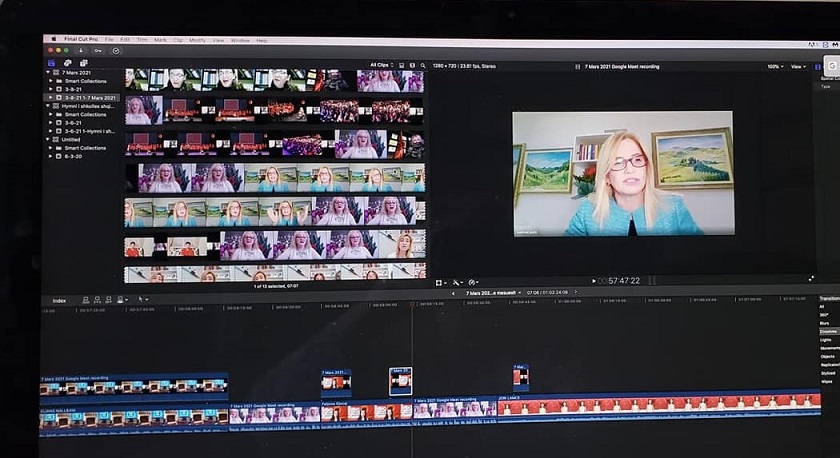Open the Trim menu

[142, 40]
